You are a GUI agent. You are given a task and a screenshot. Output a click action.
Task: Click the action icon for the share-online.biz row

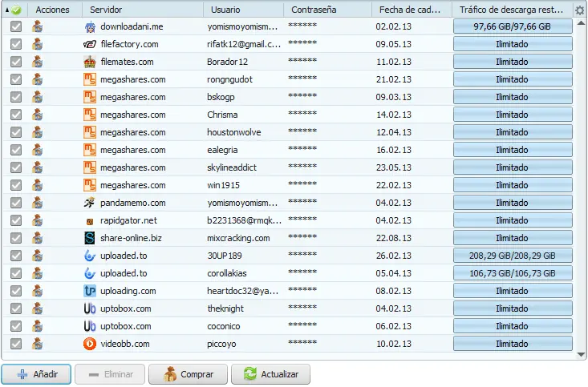point(37,238)
